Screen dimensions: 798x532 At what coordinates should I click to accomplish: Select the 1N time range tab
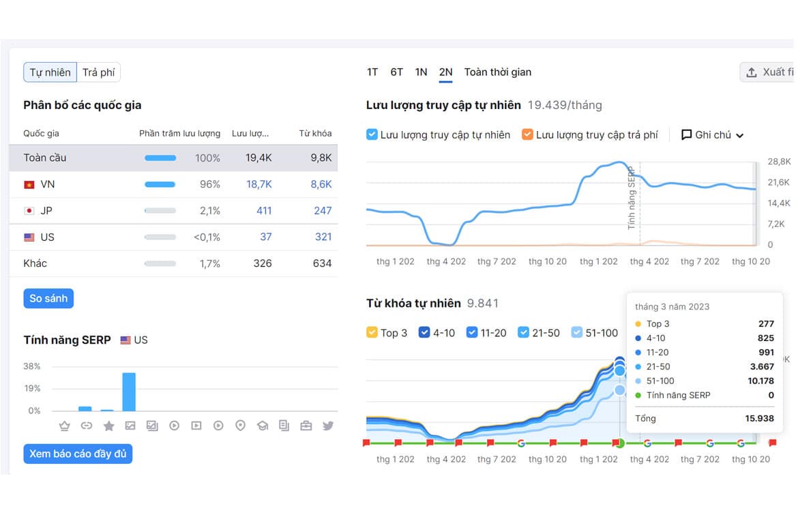tap(421, 72)
